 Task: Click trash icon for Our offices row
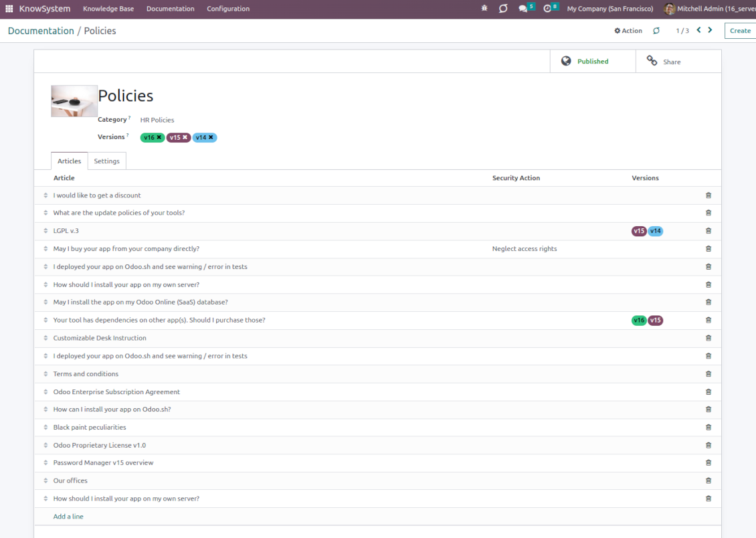708,480
